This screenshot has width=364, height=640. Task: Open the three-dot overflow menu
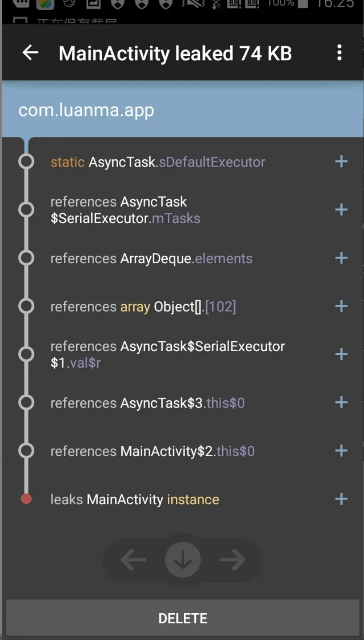(x=339, y=53)
